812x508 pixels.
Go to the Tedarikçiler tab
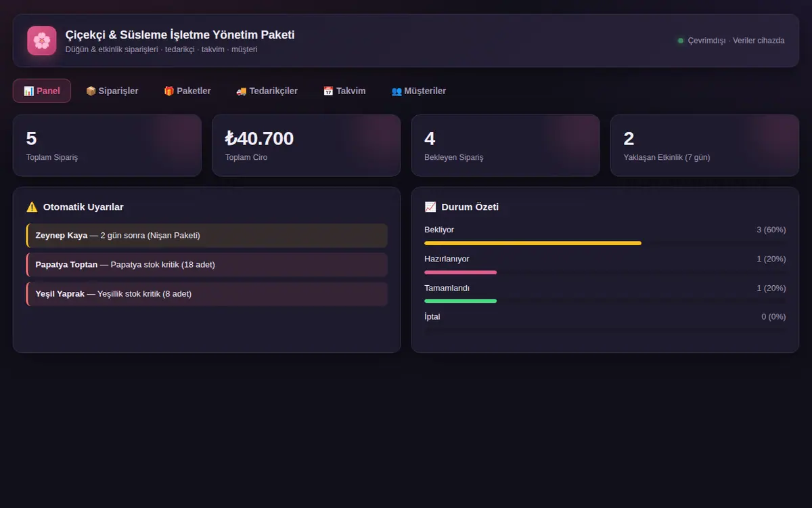coord(267,91)
